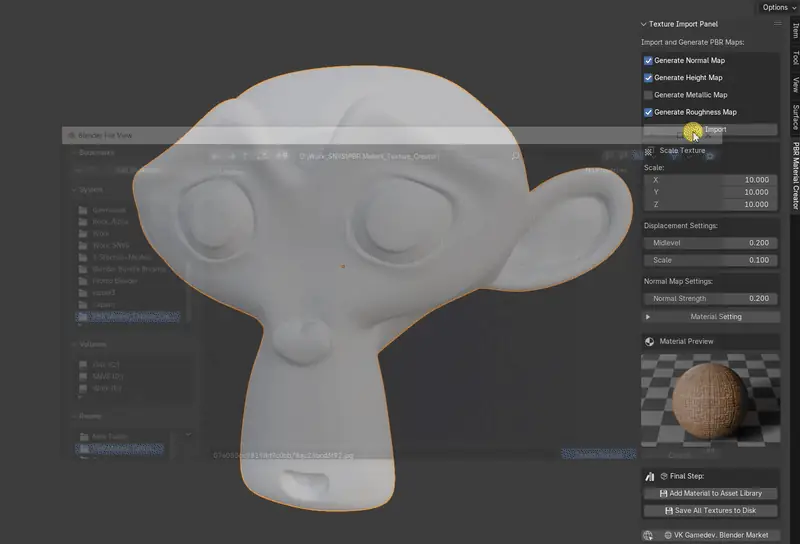Open the VK Gamedev Blender Market link
800x544 pixels.
[716, 535]
